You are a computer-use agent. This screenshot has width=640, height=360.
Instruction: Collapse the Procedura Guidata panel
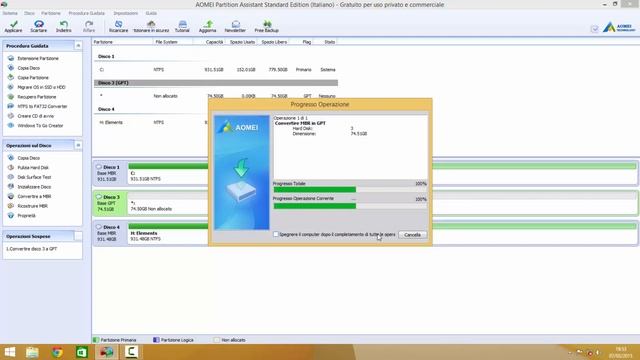point(78,46)
